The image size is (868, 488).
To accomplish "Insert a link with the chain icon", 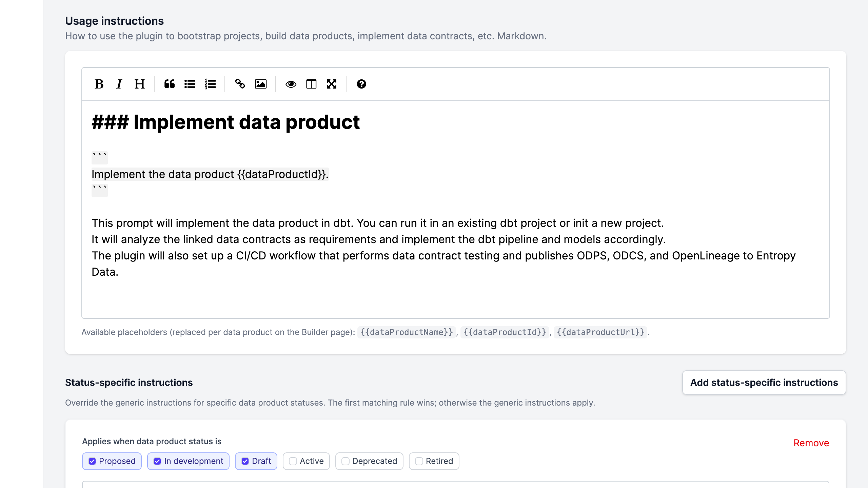I will (x=240, y=84).
